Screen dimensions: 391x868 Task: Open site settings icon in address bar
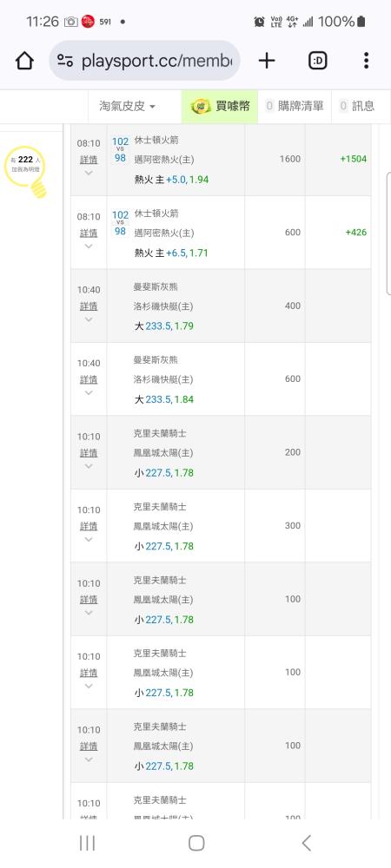65,61
